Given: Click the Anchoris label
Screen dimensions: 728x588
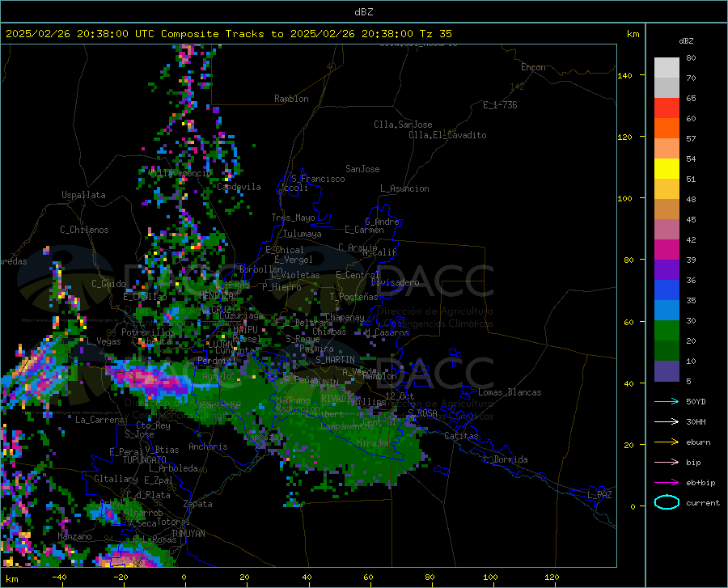Looking at the screenshot, I should point(208,446).
